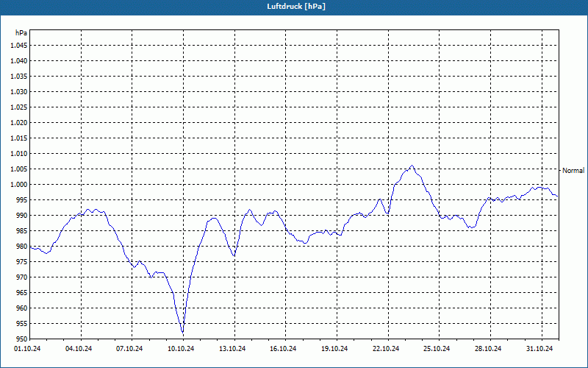The width and height of the screenshot is (588, 368).
Task: Pick the 28.10.24 date label
Action: click(x=488, y=349)
